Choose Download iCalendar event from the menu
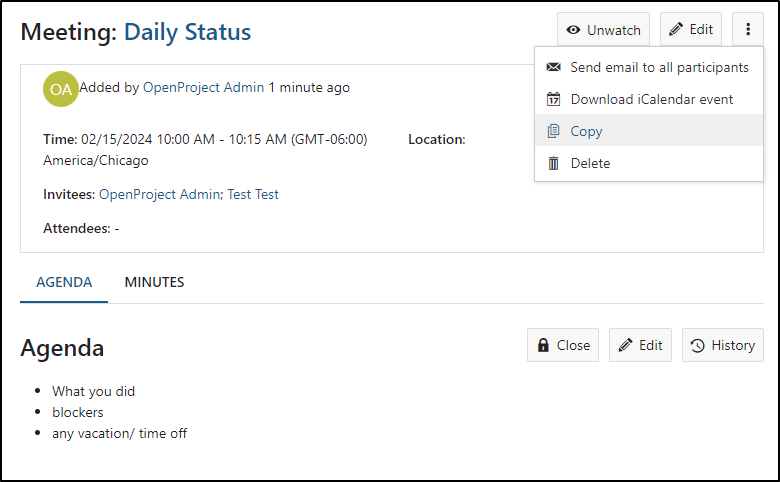 click(x=649, y=99)
